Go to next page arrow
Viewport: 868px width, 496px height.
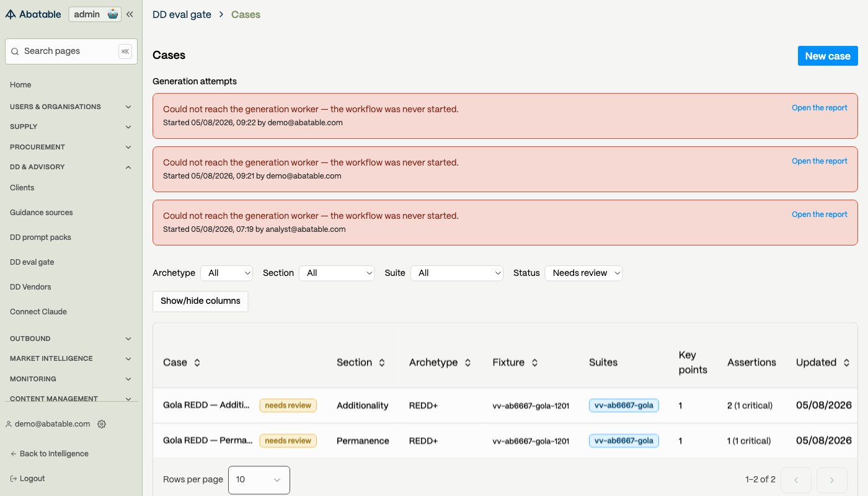[x=832, y=480]
